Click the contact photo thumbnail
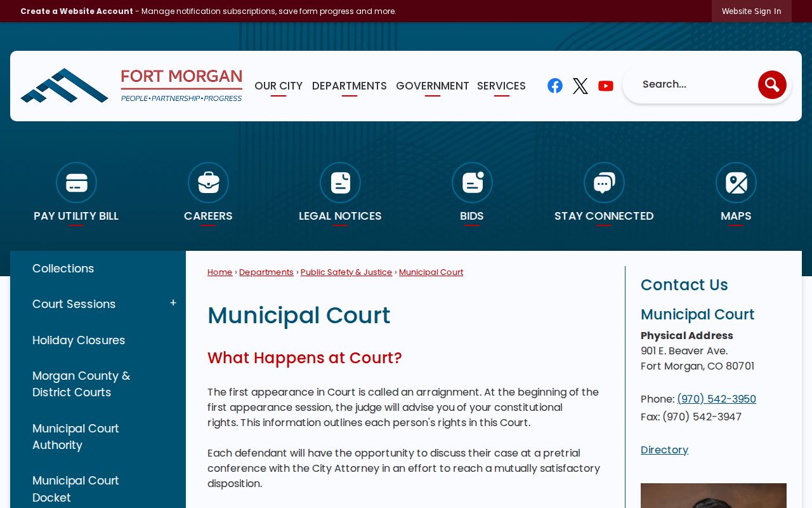 pos(714,495)
